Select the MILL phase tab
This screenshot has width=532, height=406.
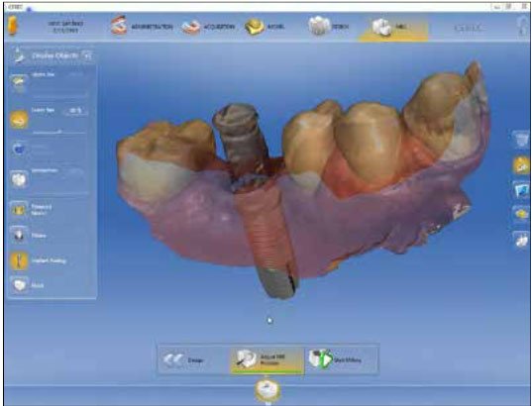[393, 28]
